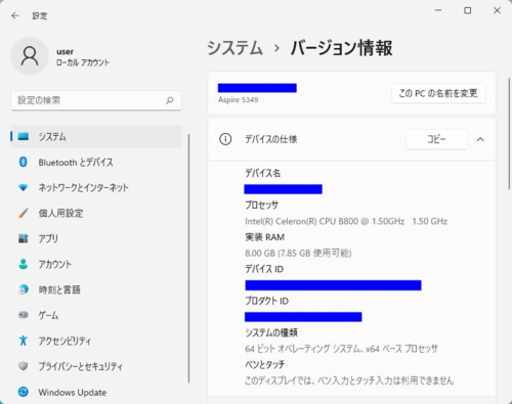Click the search magnifier icon
This screenshot has height=404, width=512.
tap(170, 100)
